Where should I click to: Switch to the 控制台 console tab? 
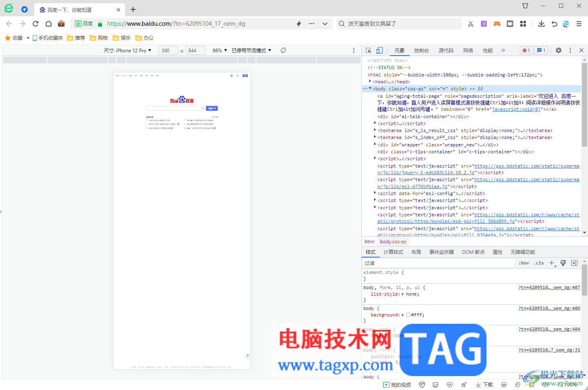421,50
